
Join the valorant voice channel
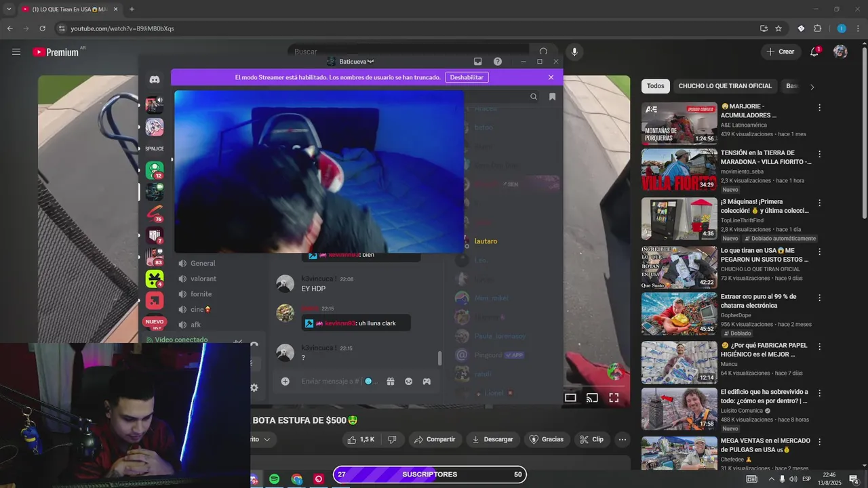pyautogui.click(x=203, y=279)
